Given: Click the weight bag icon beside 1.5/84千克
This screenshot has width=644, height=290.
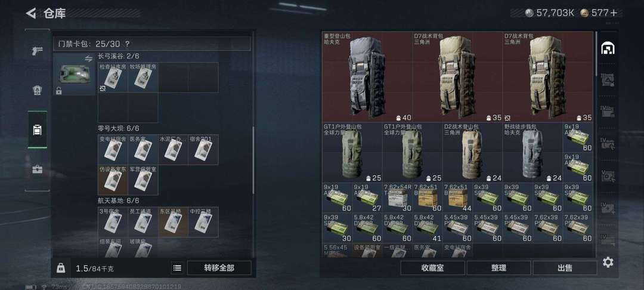Looking at the screenshot, I should pos(60,268).
